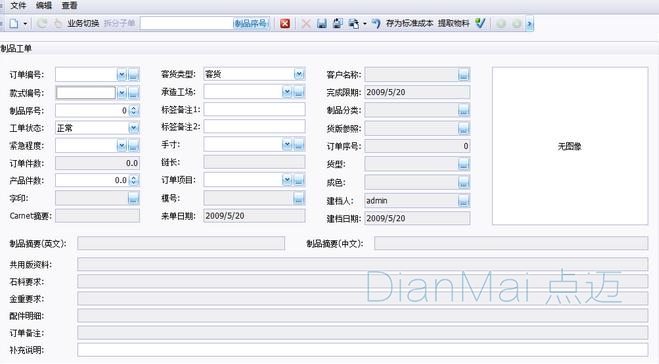This screenshot has width=659, height=364.
Task: Click the 制品序号 spinner arrows
Action: coord(134,111)
